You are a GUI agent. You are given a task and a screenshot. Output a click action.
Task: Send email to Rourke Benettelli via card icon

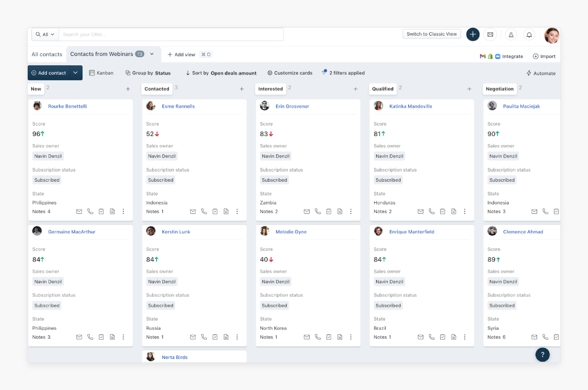pos(79,211)
